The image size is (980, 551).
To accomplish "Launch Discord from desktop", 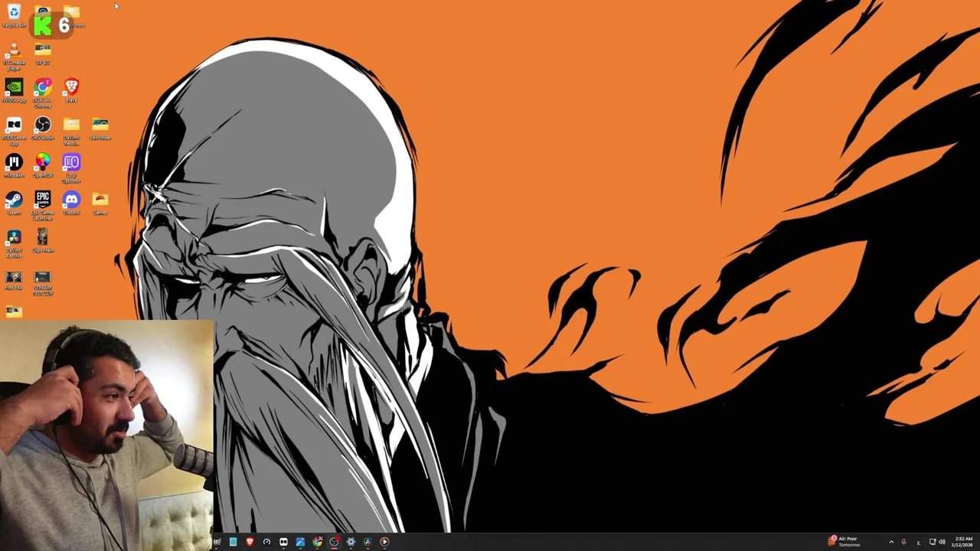I will (71, 203).
